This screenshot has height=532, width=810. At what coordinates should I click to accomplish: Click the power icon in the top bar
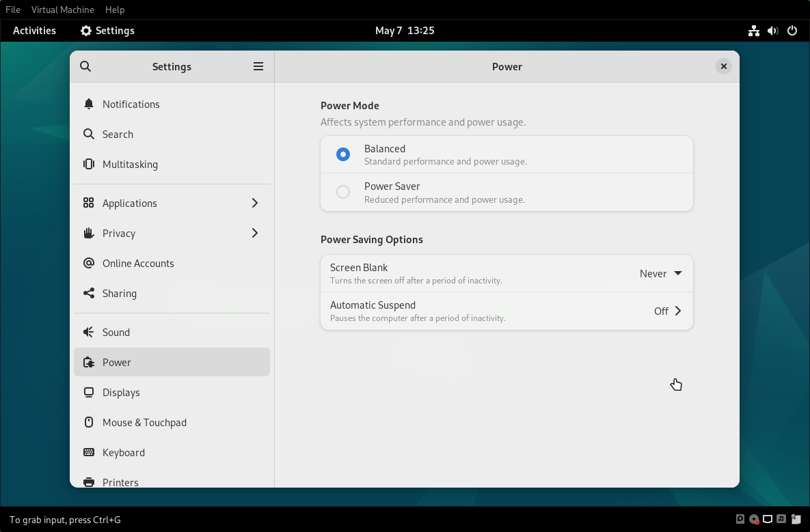(792, 30)
